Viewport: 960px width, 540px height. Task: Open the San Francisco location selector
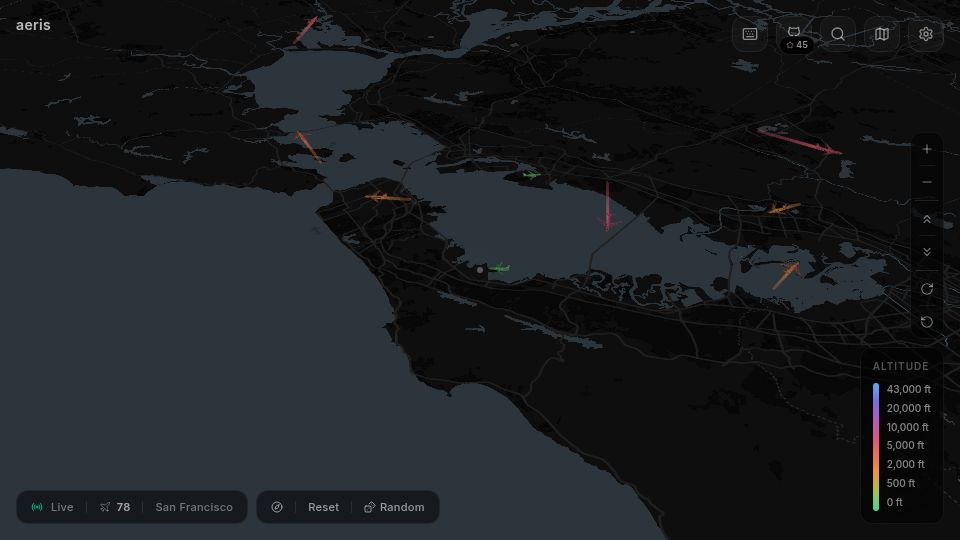coord(194,507)
